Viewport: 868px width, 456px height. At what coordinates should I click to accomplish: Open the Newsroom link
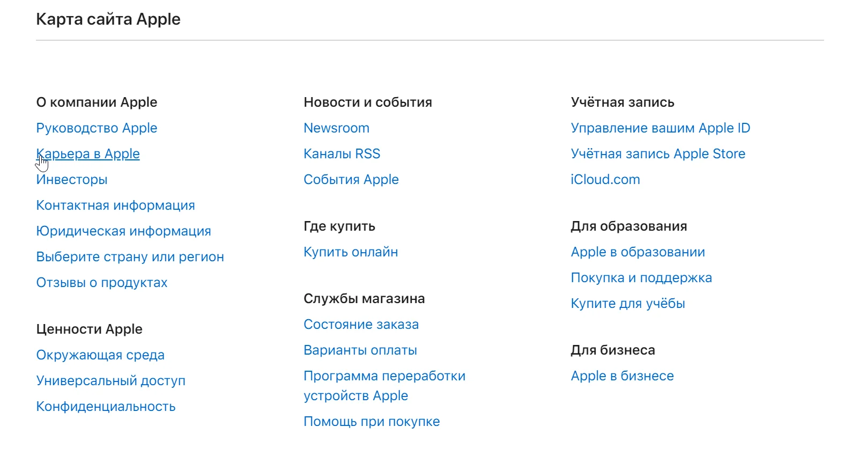pos(336,128)
